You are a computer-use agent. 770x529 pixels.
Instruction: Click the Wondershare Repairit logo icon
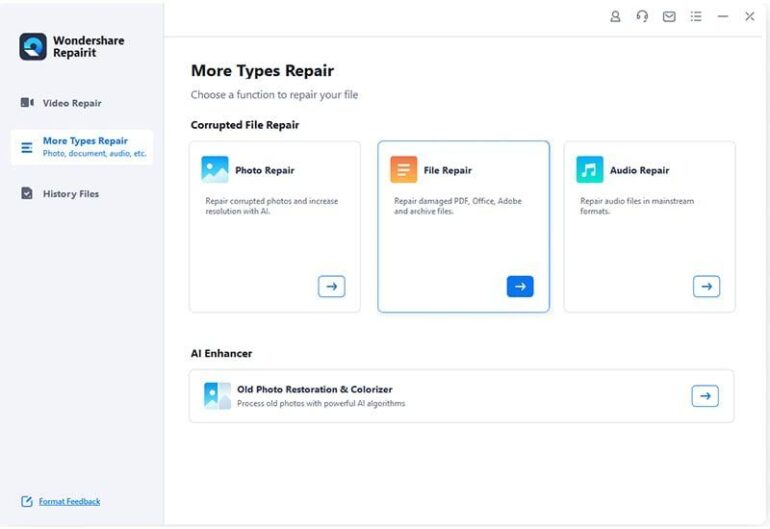click(33, 47)
